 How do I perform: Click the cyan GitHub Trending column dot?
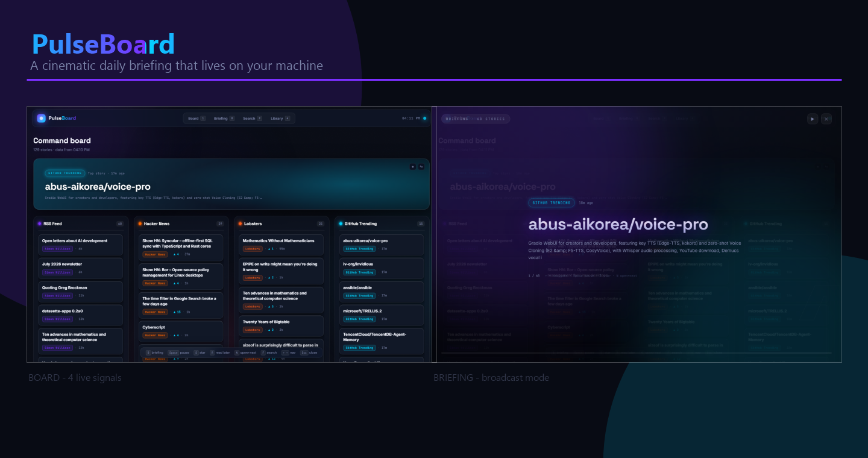tap(341, 224)
